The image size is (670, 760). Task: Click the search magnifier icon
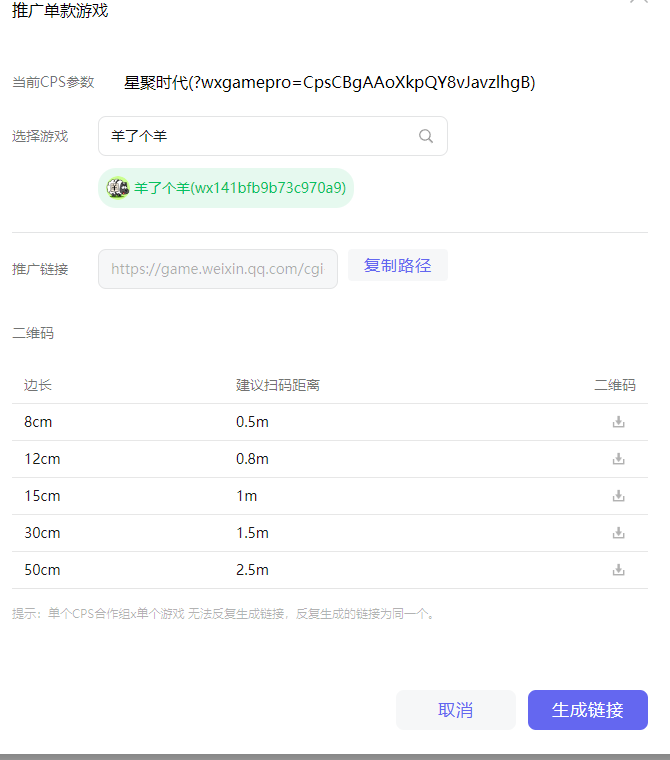(x=426, y=136)
